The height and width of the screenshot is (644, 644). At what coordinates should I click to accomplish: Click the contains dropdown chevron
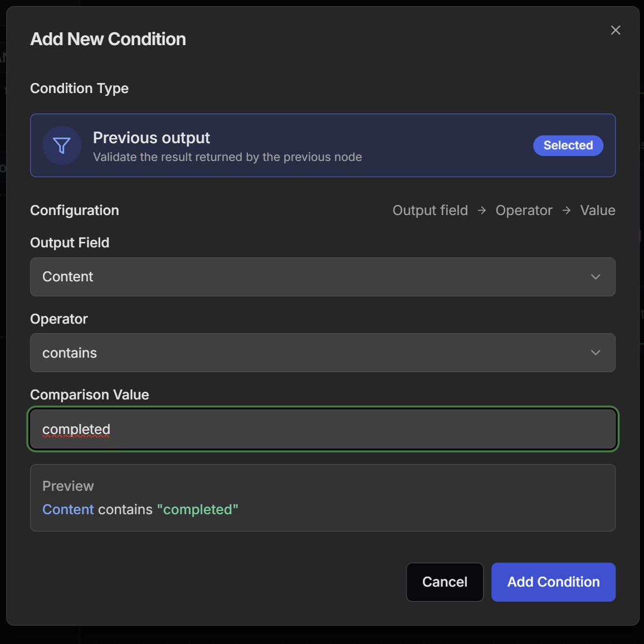point(595,353)
